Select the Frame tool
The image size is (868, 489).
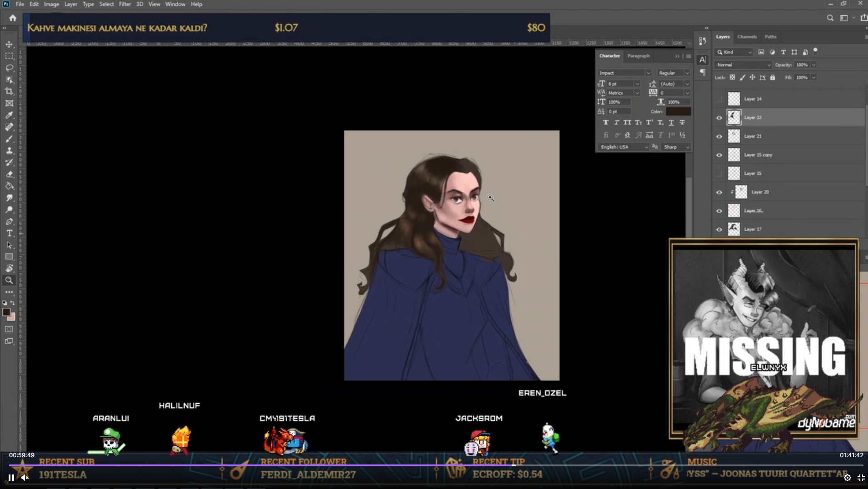pos(9,103)
